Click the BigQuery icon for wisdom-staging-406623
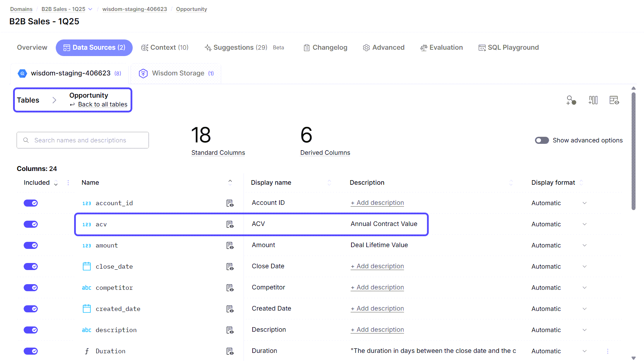Screen dimensions: 644x361 [22, 73]
